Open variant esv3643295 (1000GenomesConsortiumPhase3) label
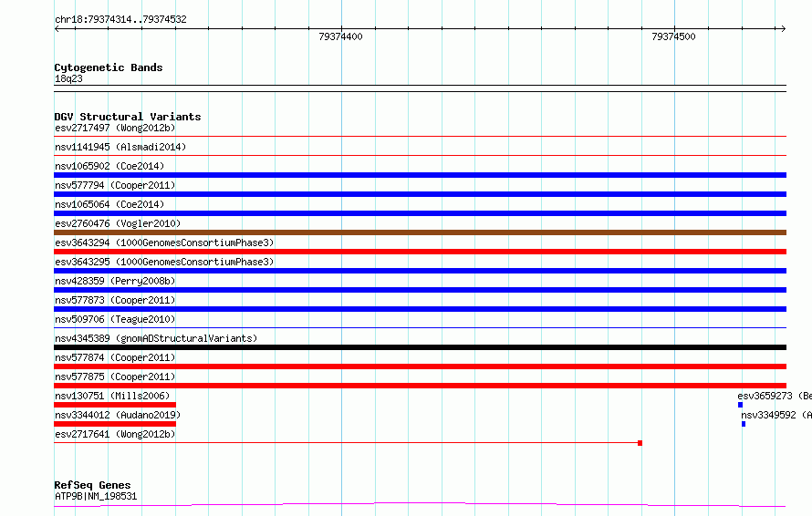This screenshot has width=812, height=516. pyautogui.click(x=164, y=262)
